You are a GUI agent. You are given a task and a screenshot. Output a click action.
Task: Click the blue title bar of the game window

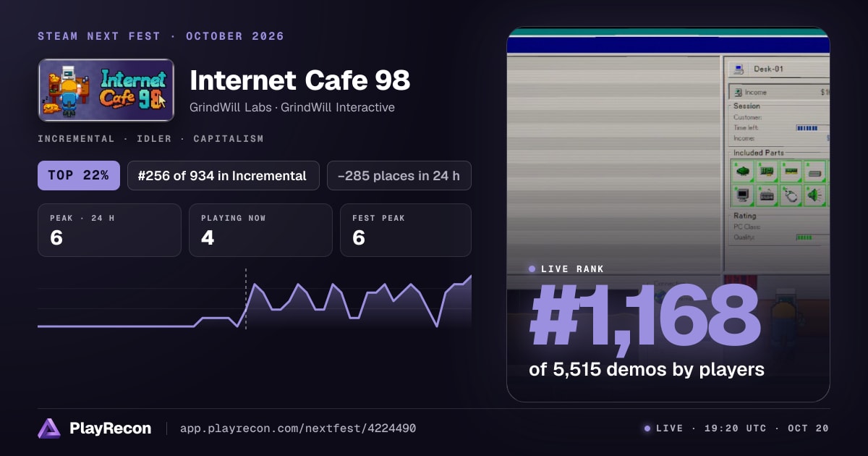[668, 44]
